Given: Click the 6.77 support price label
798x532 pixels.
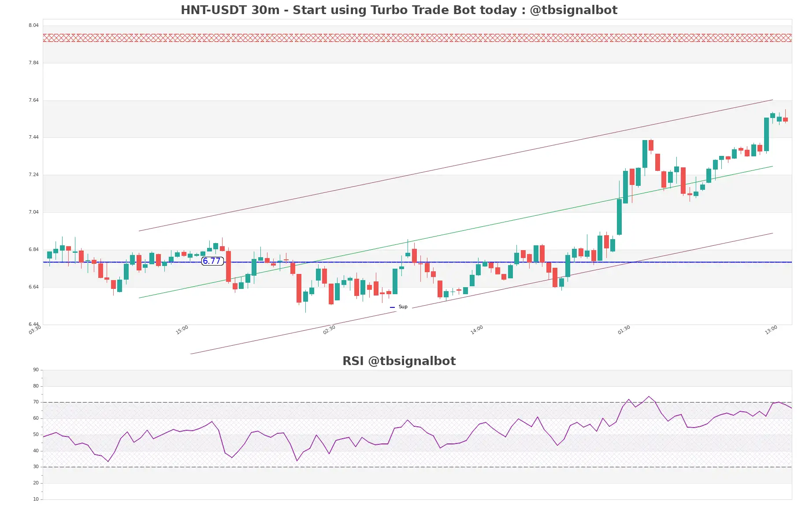Looking at the screenshot, I should point(212,261).
